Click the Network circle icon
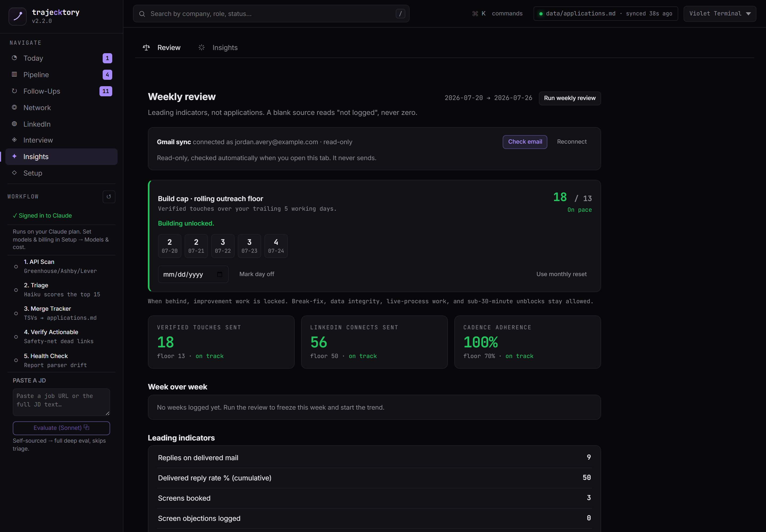Image resolution: width=766 pixels, height=532 pixels. [x=14, y=107]
